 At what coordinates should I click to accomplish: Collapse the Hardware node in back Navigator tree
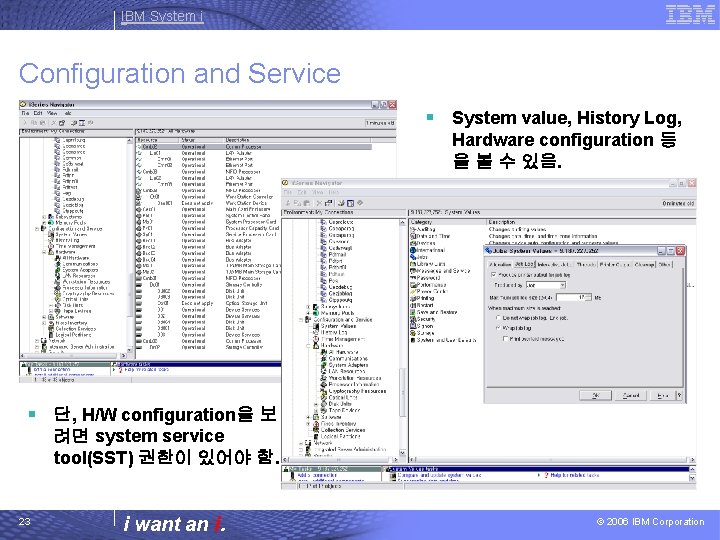coord(45,252)
